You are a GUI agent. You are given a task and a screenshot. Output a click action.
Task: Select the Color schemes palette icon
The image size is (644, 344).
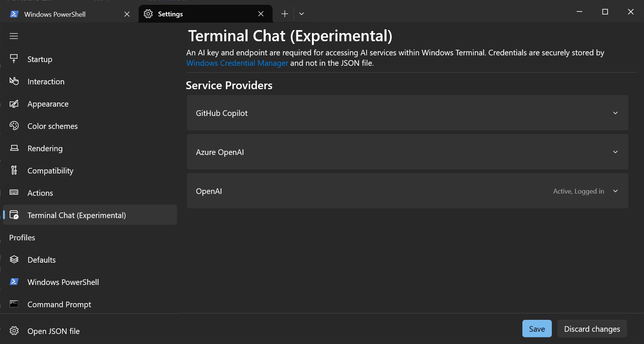[14, 126]
